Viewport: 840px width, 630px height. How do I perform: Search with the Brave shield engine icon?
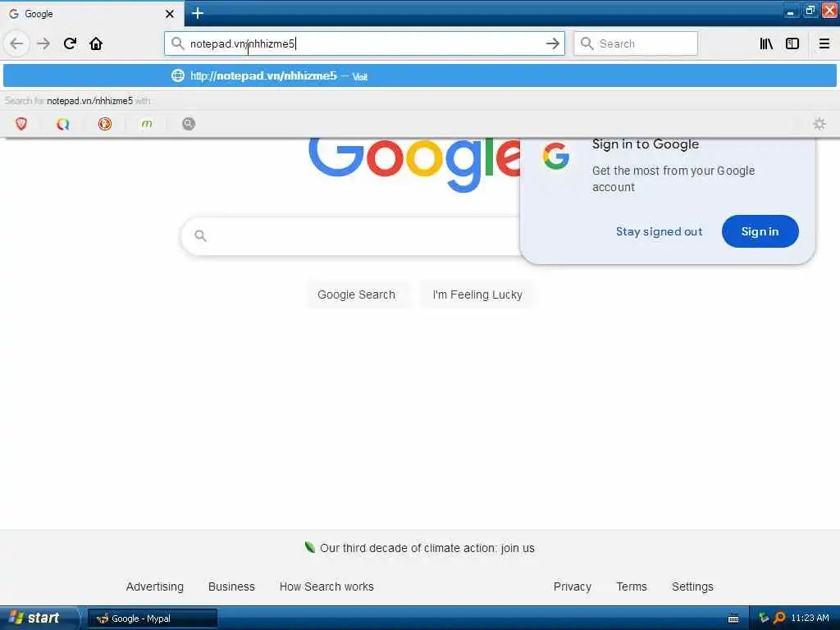[21, 124]
